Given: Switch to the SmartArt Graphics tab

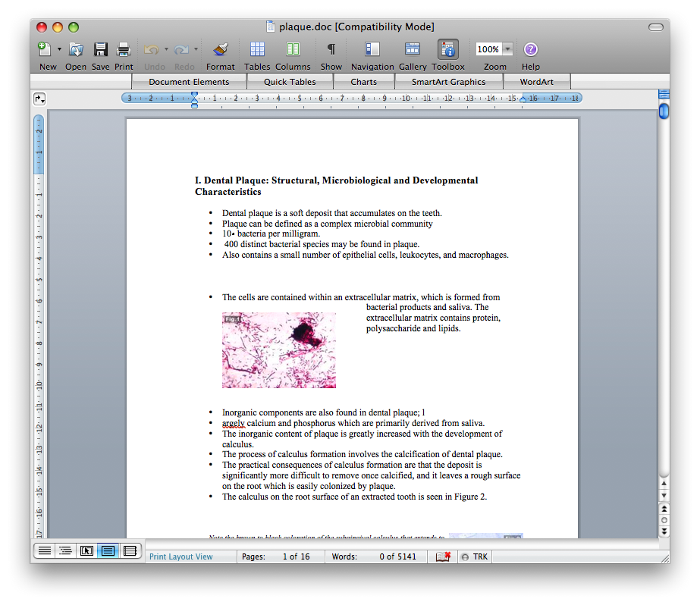Looking at the screenshot, I should coord(448,82).
